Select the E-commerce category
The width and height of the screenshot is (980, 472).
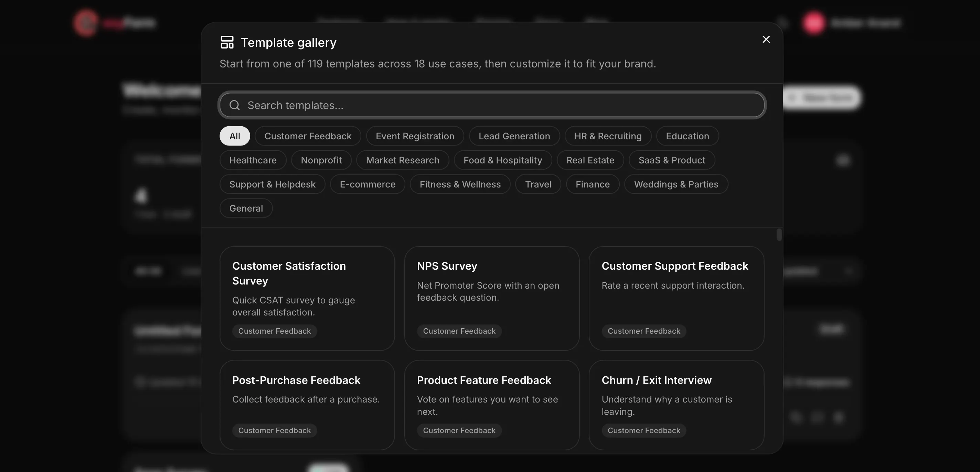tap(367, 184)
